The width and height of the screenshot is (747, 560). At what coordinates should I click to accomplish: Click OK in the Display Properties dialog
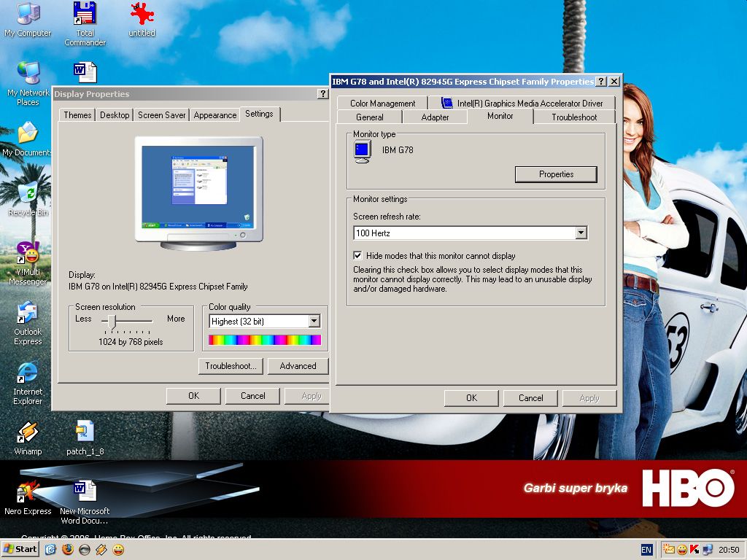194,396
